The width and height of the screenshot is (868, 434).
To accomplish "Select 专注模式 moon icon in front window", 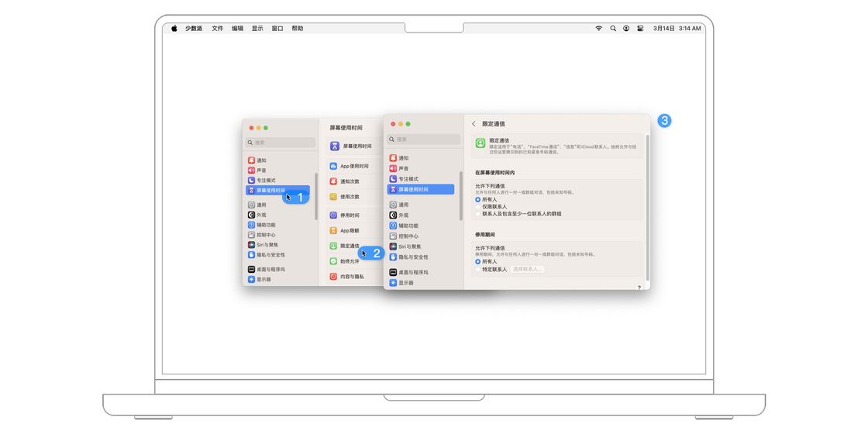I will [393, 179].
